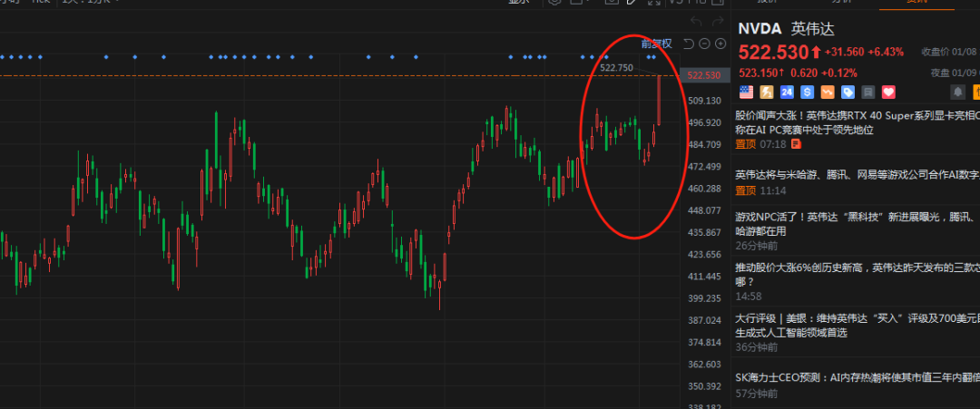Toggle the red heart favorite icon
The image size is (980, 409).
tap(888, 93)
